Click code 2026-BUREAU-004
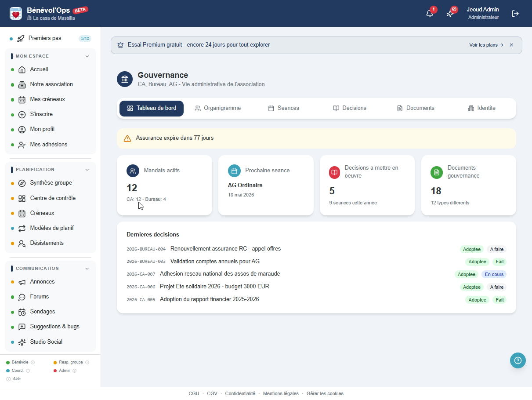The image size is (532, 400). point(146,249)
